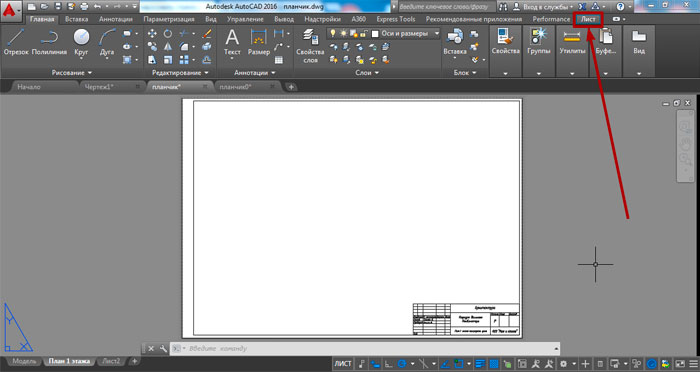Toggle ortho mode in status bar
Image resolution: width=700 pixels, height=372 pixels.
pos(388,364)
